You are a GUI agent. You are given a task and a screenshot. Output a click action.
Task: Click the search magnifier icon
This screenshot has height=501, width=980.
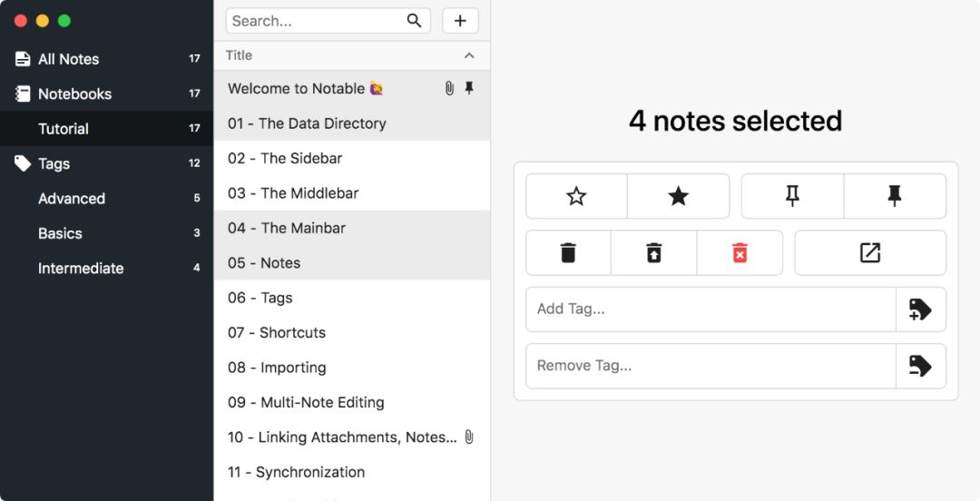click(414, 21)
